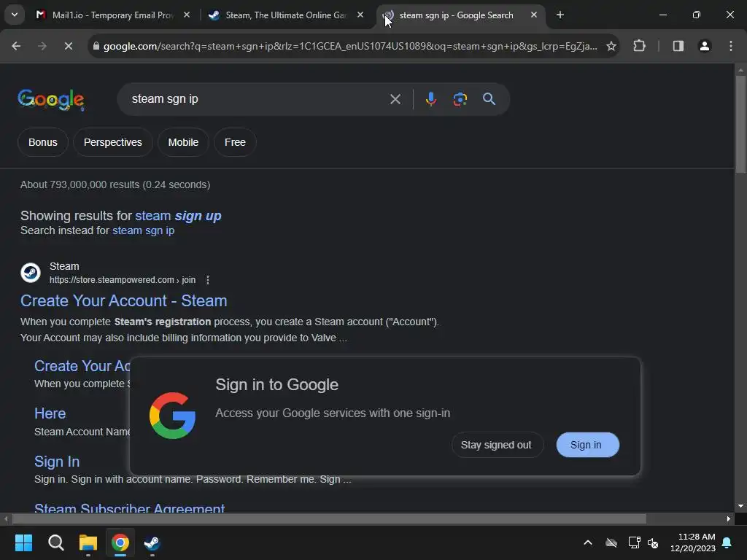Screen dimensions: 747x560
Task: Clear the search query with X
Action: 395,99
